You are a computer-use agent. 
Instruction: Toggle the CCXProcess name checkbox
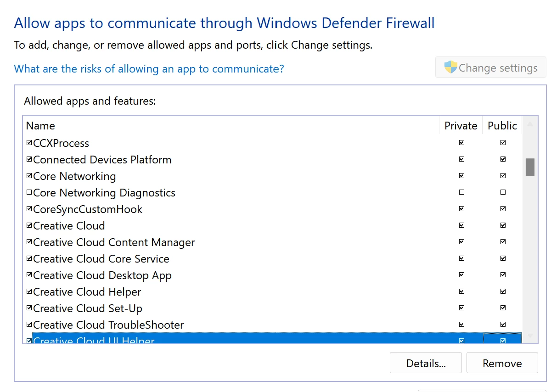pyautogui.click(x=29, y=143)
